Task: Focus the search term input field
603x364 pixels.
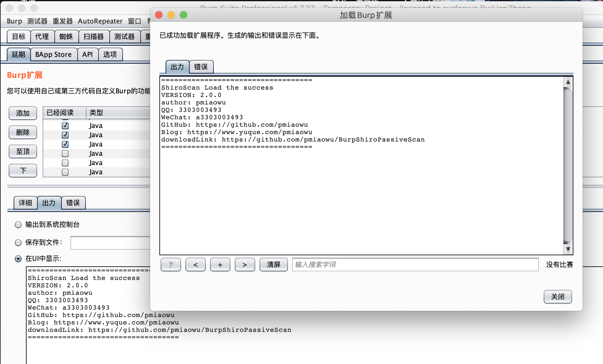Action: point(415,265)
